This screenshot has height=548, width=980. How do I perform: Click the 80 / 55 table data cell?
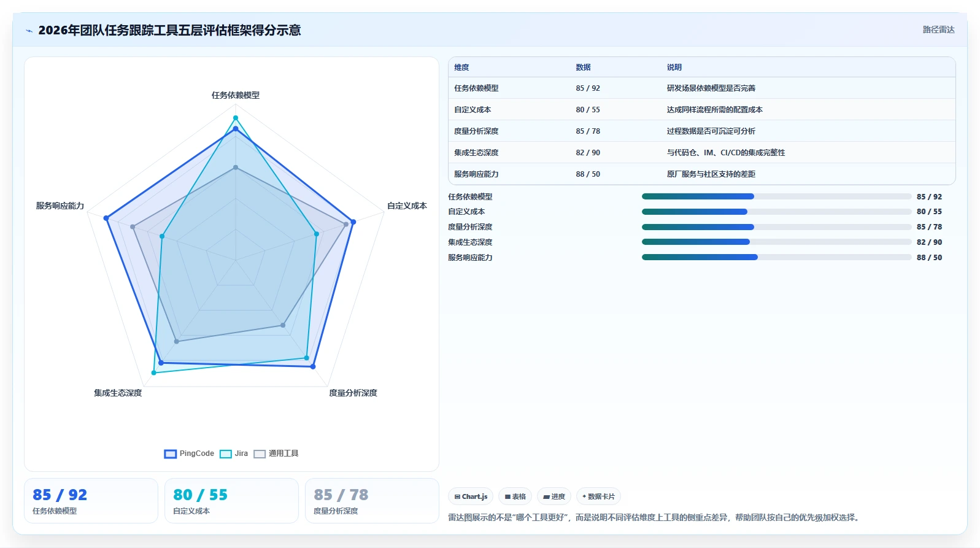[588, 110]
